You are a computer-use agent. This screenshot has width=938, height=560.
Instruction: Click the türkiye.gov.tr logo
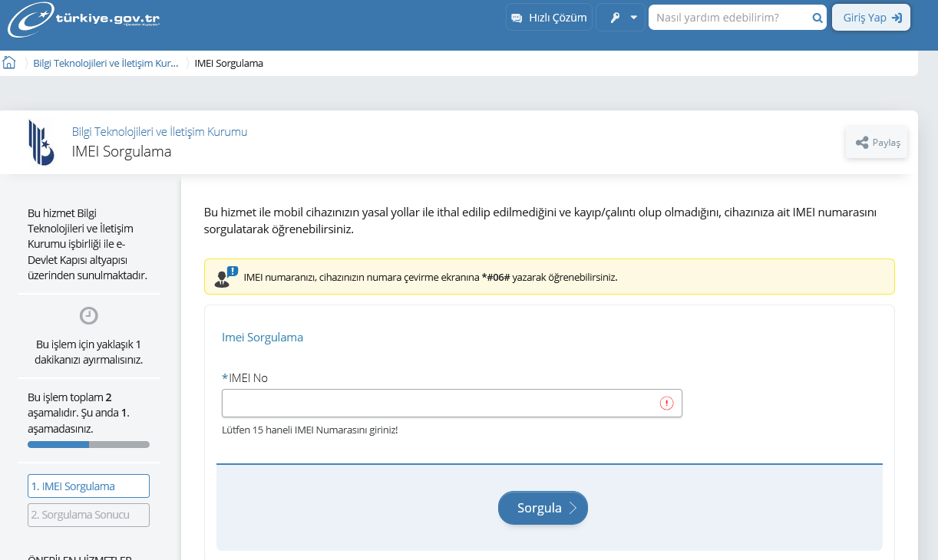point(84,19)
